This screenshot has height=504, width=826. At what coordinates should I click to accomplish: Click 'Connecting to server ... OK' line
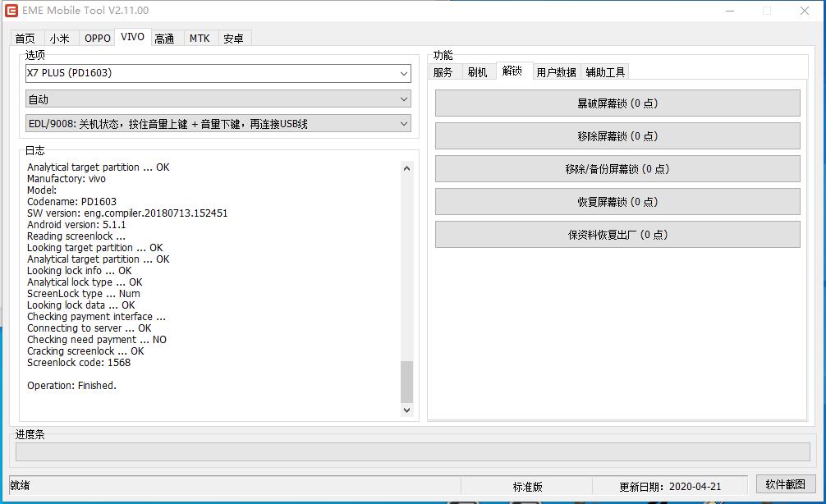[89, 328]
